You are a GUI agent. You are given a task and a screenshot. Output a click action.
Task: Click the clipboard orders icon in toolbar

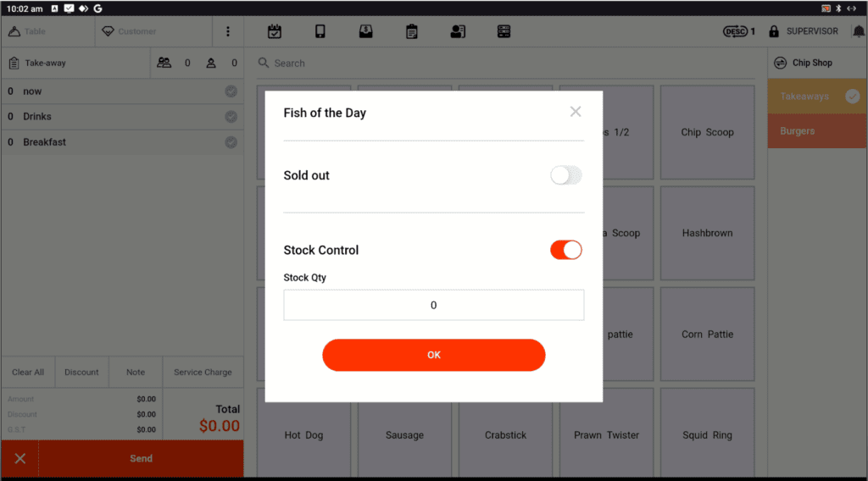(x=412, y=31)
